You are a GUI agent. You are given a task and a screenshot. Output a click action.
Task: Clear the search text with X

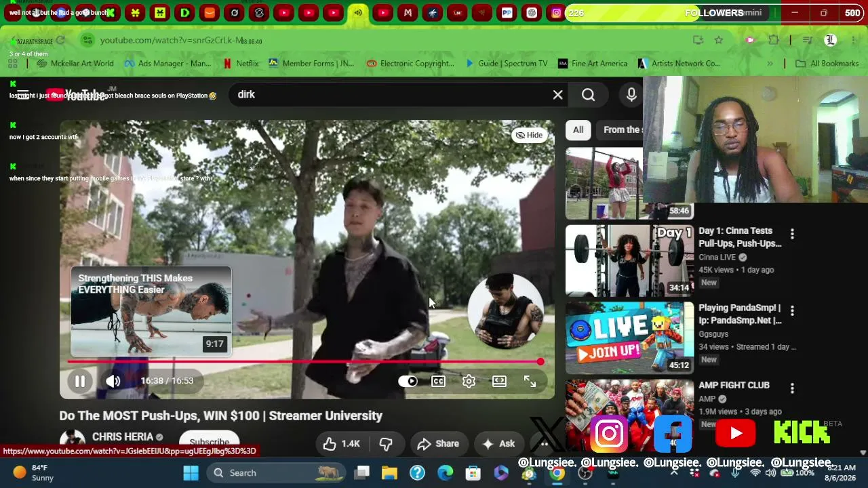tap(557, 95)
